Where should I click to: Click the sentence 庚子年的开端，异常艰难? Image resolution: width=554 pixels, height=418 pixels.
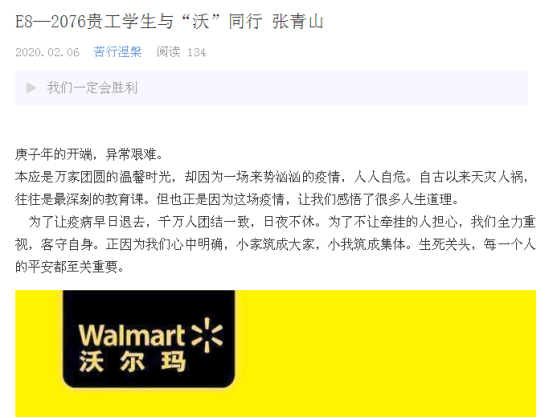click(88, 154)
